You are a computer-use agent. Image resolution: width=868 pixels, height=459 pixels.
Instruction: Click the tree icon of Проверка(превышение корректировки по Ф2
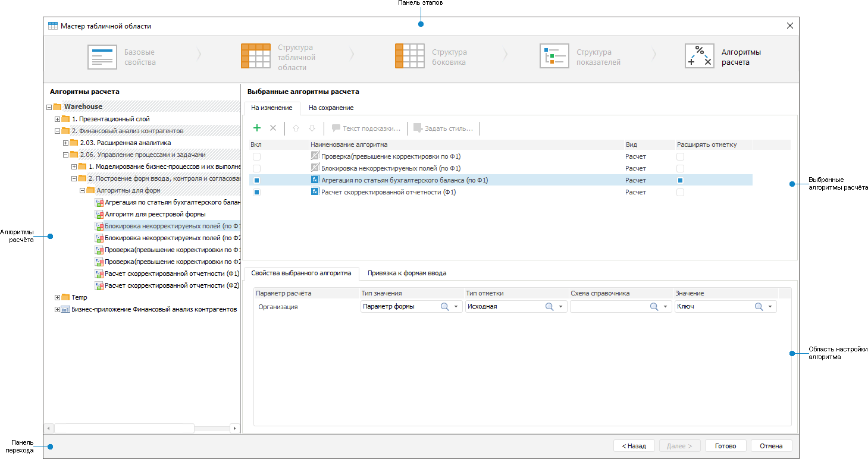pyautogui.click(x=99, y=262)
